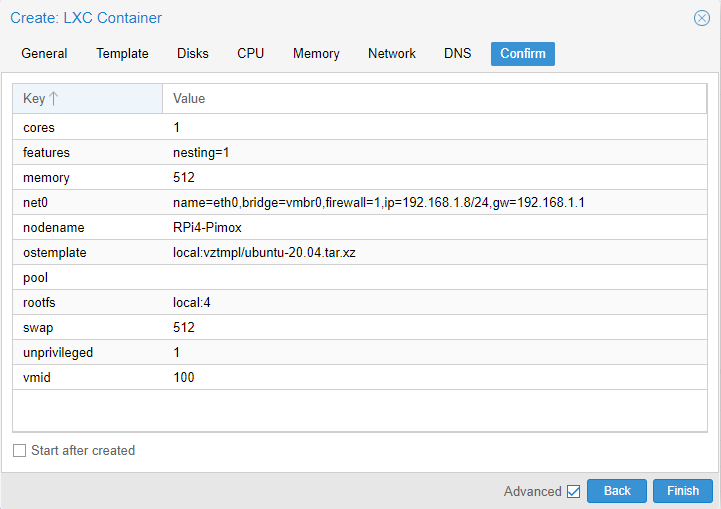Click the vmid value 100
Screen dimensions: 721x509
pyautogui.click(x=184, y=377)
